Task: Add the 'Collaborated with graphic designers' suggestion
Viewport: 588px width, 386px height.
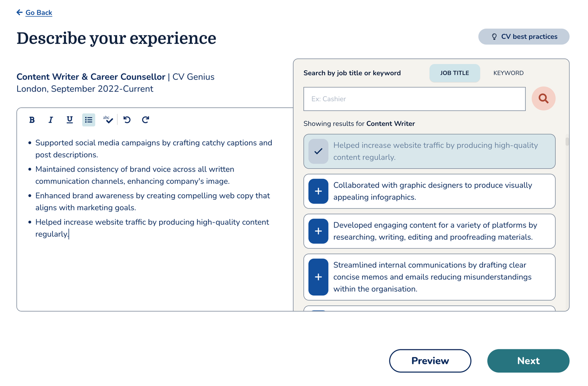Action: [x=318, y=191]
